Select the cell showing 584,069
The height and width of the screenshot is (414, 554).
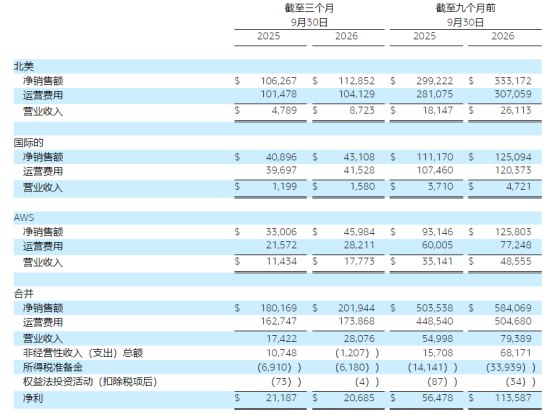pyautogui.click(x=513, y=308)
